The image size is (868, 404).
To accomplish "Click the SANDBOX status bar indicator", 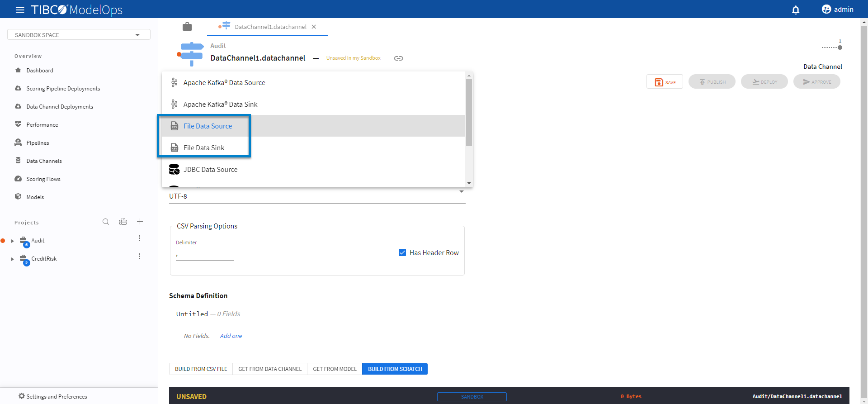I will tap(472, 397).
